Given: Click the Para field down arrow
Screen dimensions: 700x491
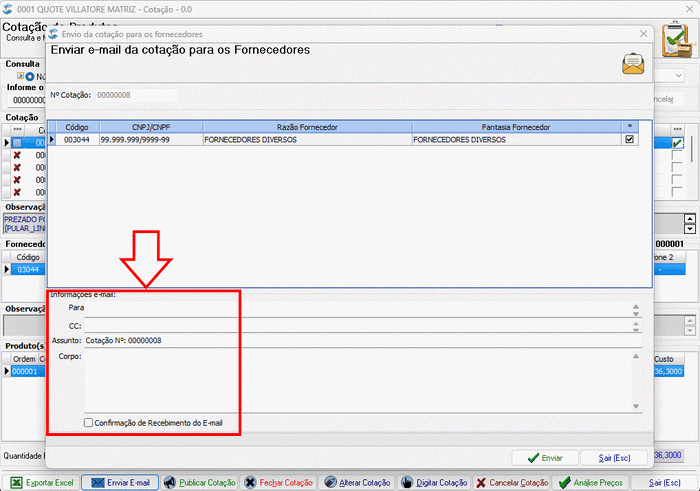Looking at the screenshot, I should (636, 314).
